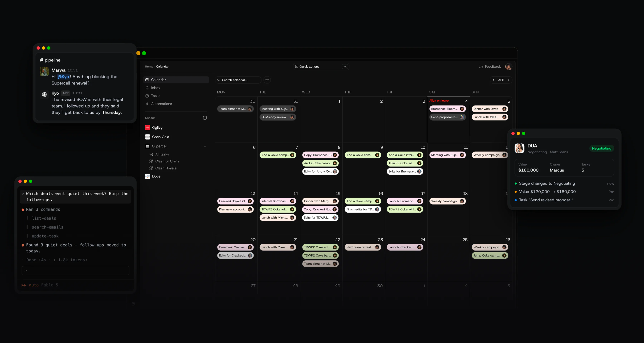This screenshot has width=644, height=343.
Task: Go to previous month chevron
Action: pos(493,80)
